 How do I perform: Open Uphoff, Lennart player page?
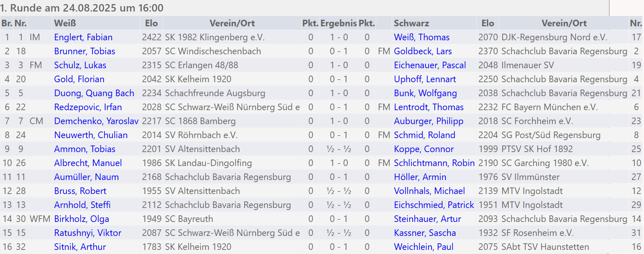pyautogui.click(x=425, y=79)
